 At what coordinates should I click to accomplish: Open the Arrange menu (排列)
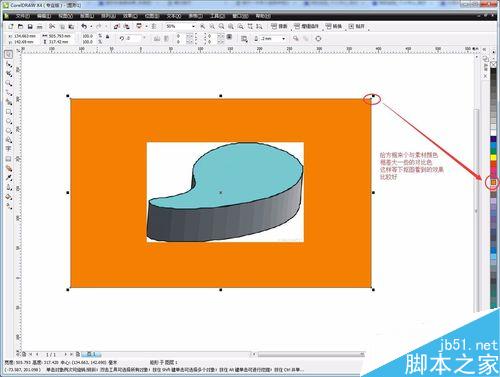pyautogui.click(x=109, y=16)
